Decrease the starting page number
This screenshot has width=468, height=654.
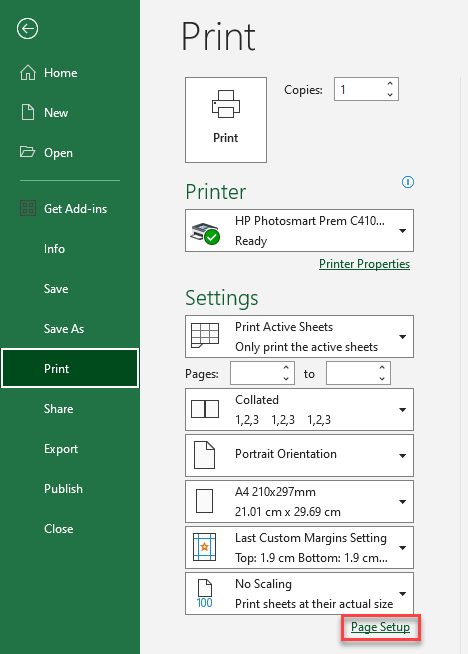tap(286, 378)
